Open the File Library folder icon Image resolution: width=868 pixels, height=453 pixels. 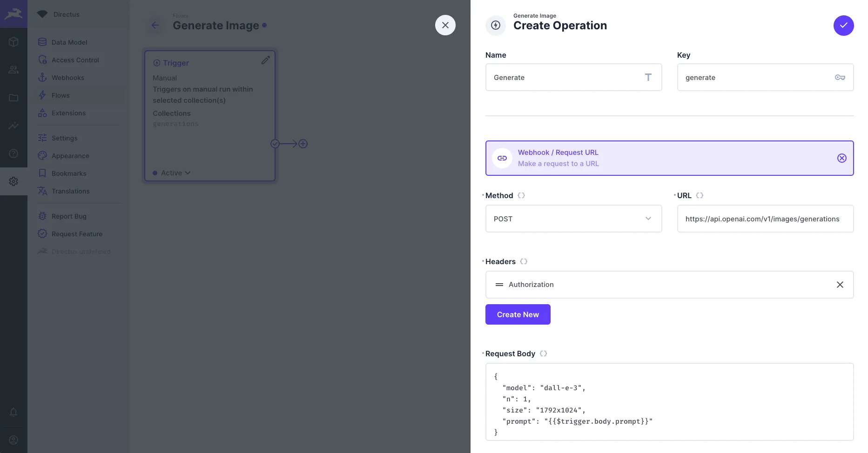pos(13,98)
